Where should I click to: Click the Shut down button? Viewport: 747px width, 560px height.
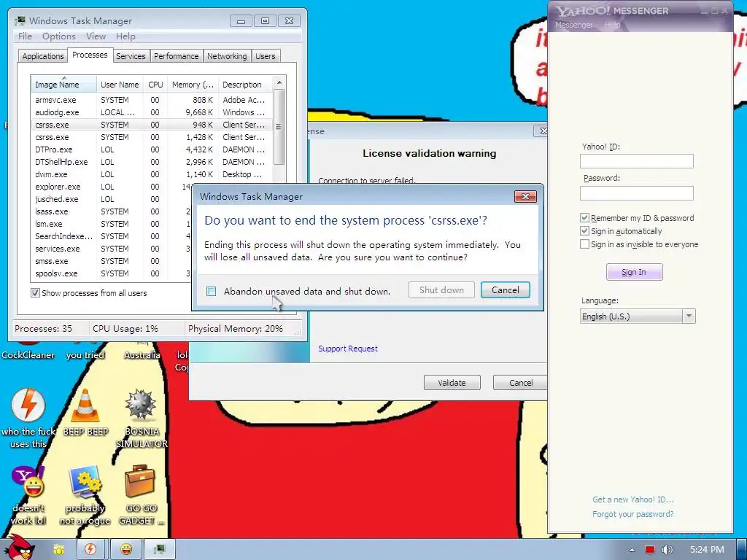tap(441, 290)
